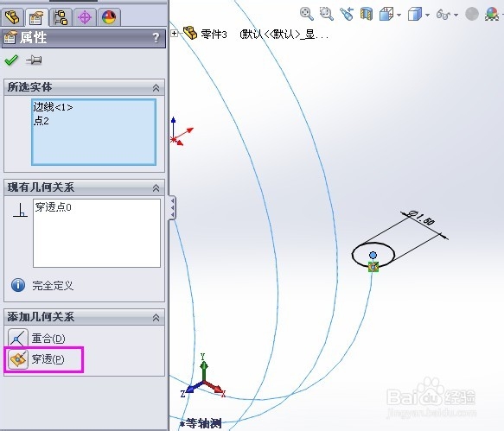Viewport: 504px width, 431px height.
Task: Click the 完全定义 info icon
Action: pyautogui.click(x=18, y=285)
